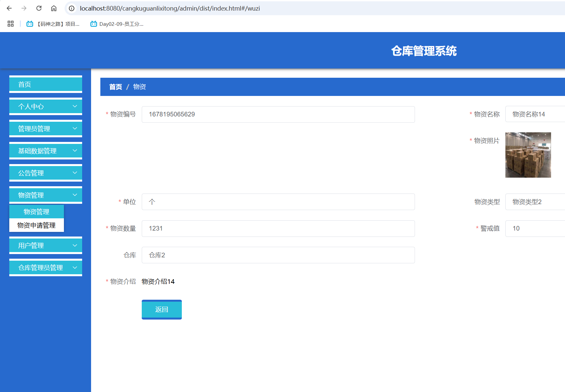Click the page refresh icon
The width and height of the screenshot is (565, 392).
(x=39, y=8)
